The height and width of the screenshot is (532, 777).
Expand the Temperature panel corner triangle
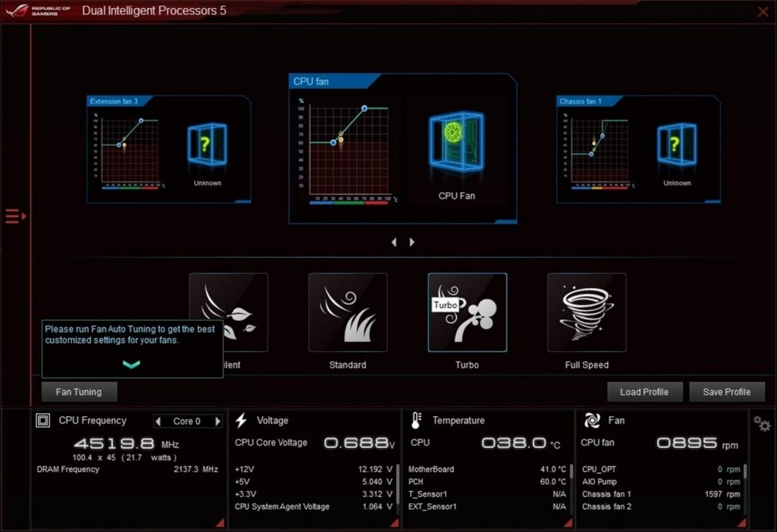click(568, 523)
